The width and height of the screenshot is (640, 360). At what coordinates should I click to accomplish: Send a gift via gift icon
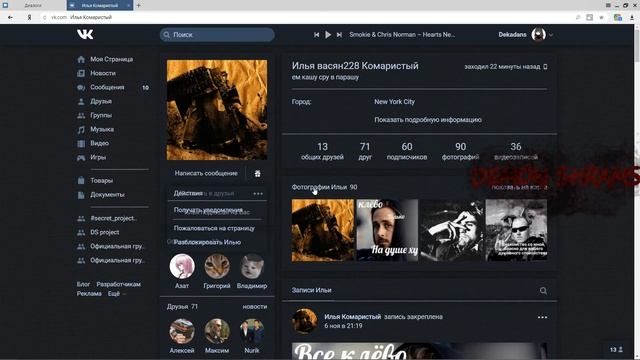coord(258,173)
